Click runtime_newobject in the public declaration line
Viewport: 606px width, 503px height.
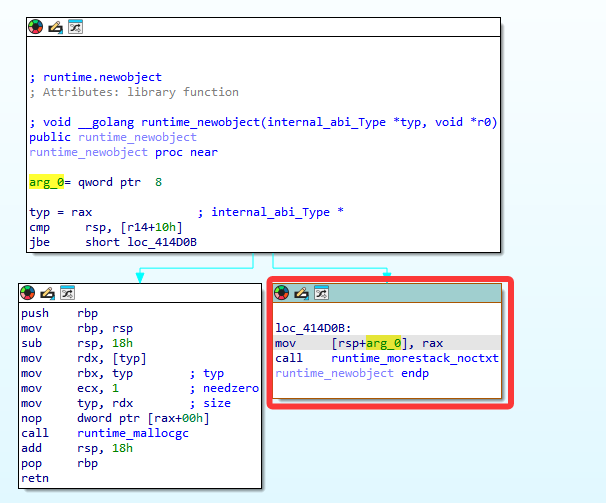(137, 137)
